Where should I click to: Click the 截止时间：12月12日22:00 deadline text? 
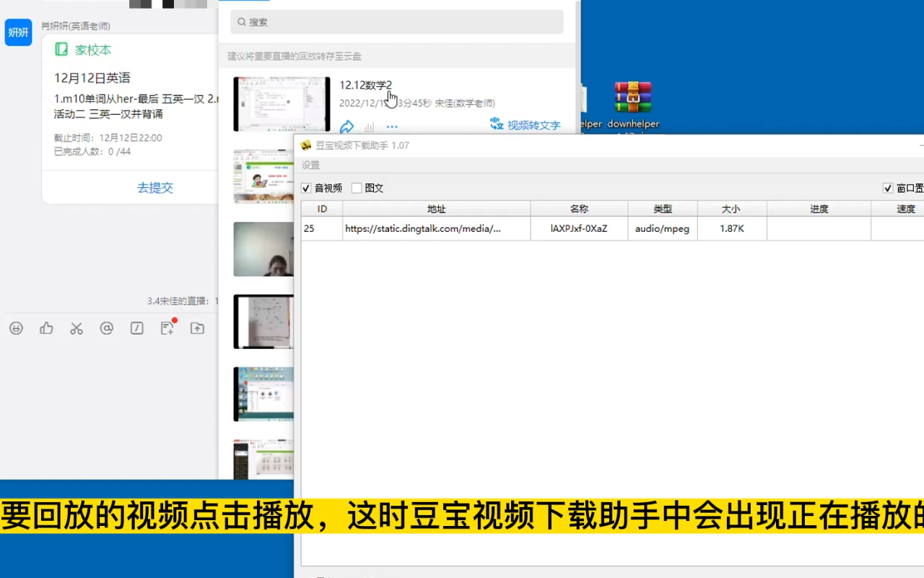click(x=108, y=138)
